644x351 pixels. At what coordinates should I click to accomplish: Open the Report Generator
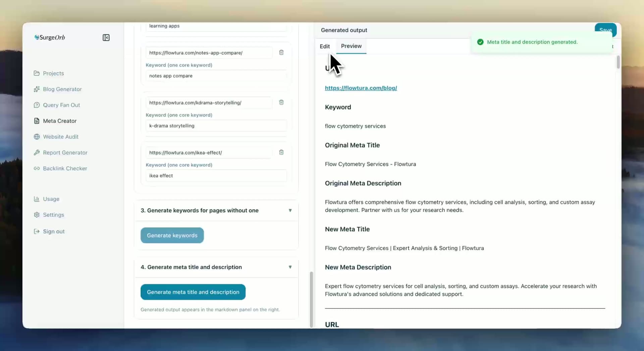coord(65,153)
